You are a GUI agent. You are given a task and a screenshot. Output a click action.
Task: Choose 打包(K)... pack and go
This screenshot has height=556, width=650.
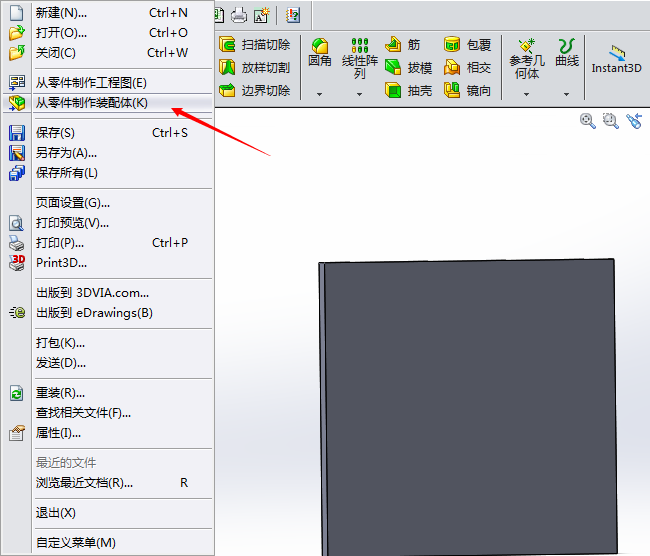[108, 343]
